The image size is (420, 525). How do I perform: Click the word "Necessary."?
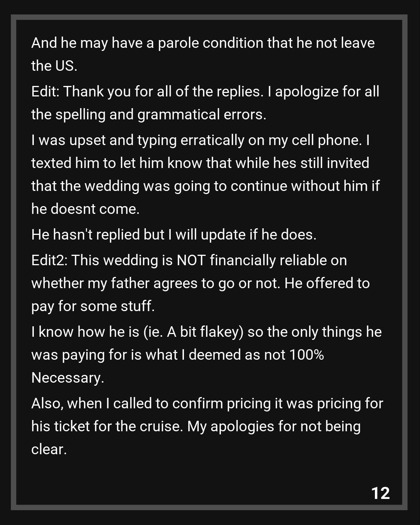(x=68, y=378)
